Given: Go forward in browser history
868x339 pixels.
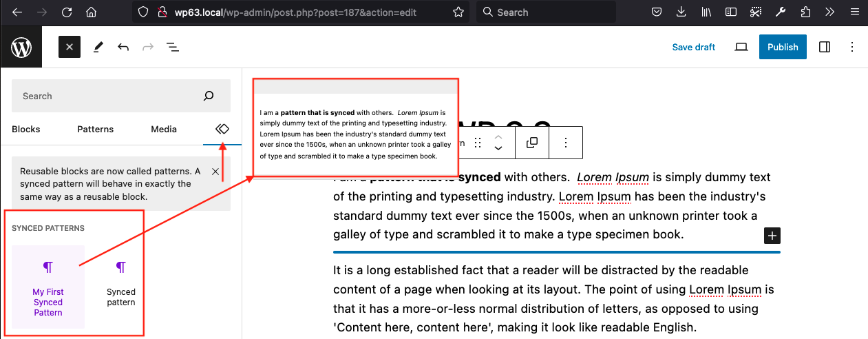Looking at the screenshot, I should 42,12.
